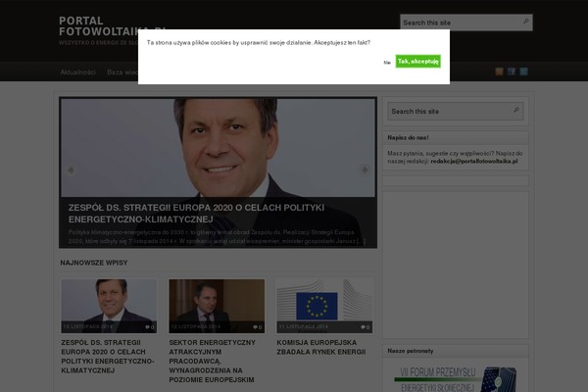The height and width of the screenshot is (392, 588).
Task: Open 'Zespół ds. Strategii Europa 2020' post title
Action: click(x=108, y=357)
